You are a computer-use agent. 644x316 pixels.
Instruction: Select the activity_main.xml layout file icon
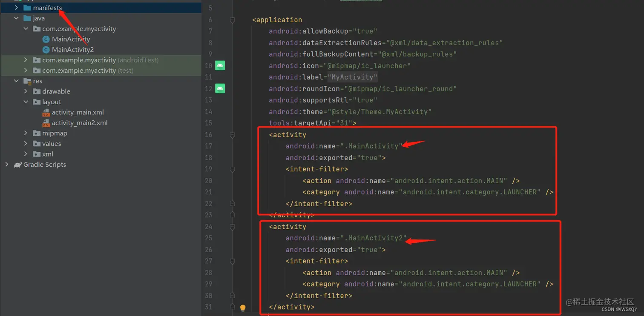[46, 113]
